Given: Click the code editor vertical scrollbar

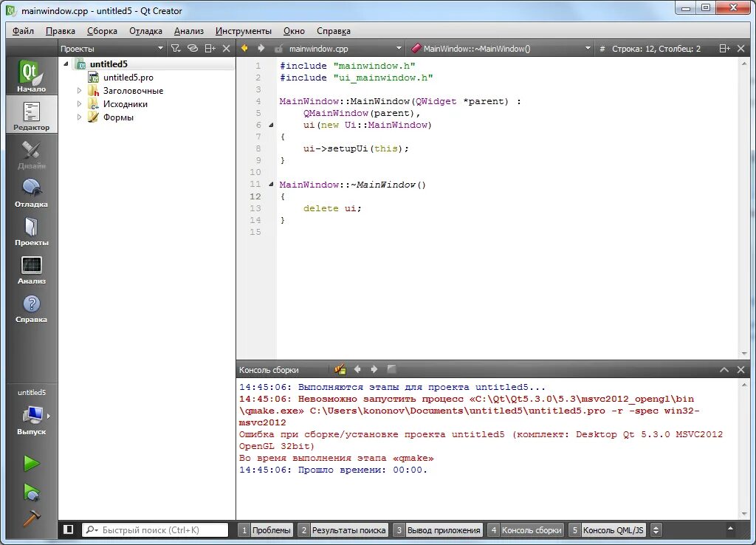Looking at the screenshot, I should click(x=743, y=208).
